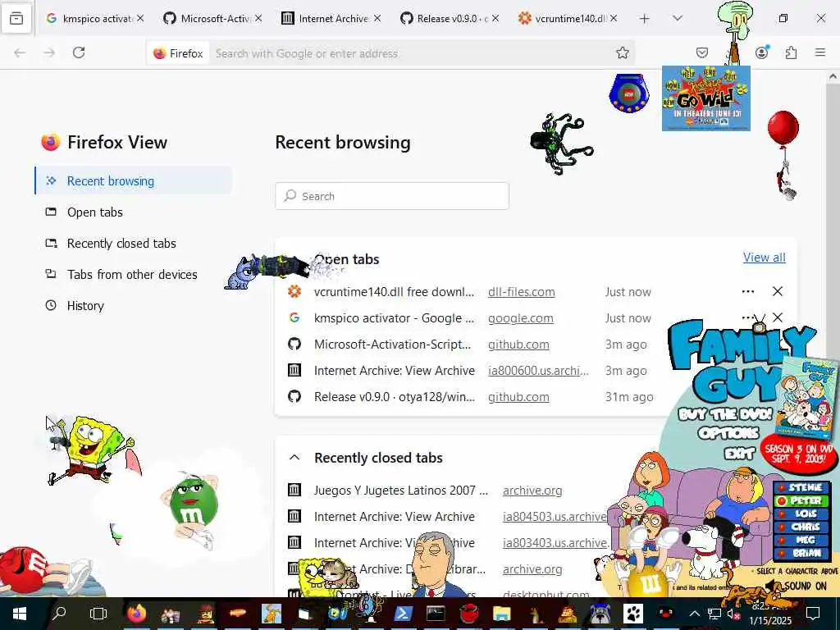This screenshot has width=840, height=630.
Task: Switch to the vcruntime140.dll tab
Action: coord(568,19)
